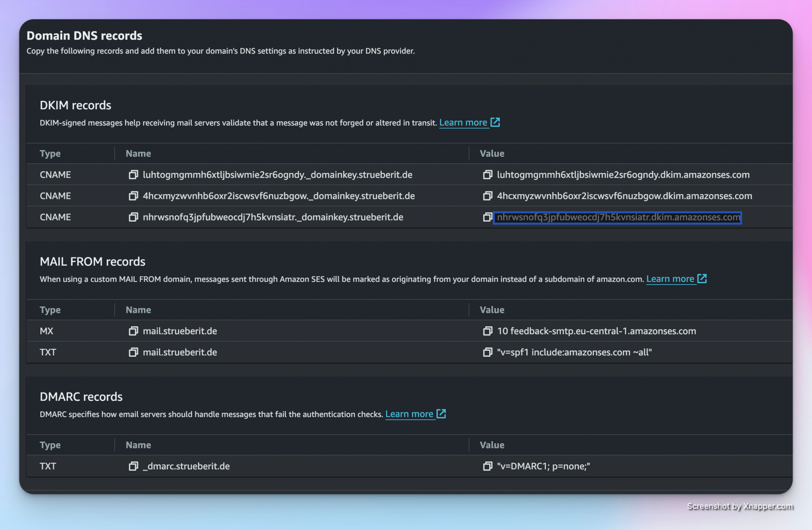The height and width of the screenshot is (530, 812).
Task: Copy the 4hcxmyzw _domainkey CNAME name
Action: pos(133,196)
